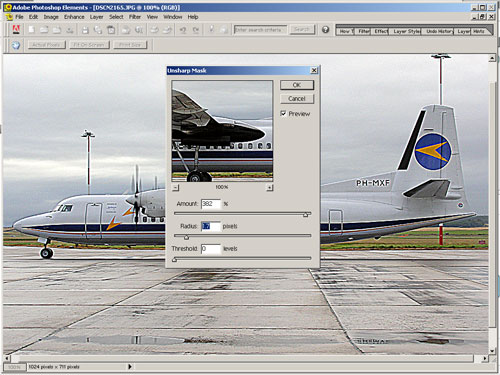The image size is (500, 375).
Task: Cancel the Unsharp Mask dialog
Action: 297,99
